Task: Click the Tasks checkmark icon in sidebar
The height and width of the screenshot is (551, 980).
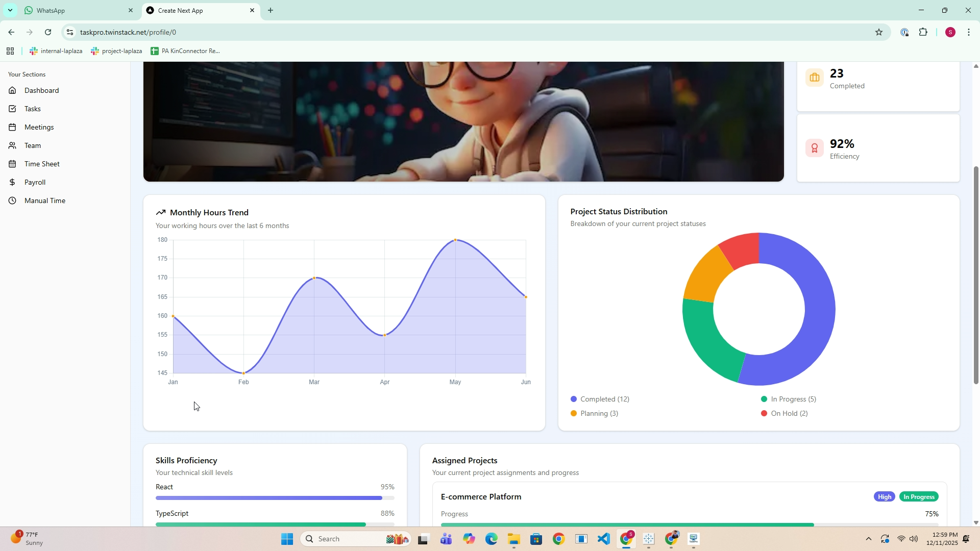Action: (13, 109)
